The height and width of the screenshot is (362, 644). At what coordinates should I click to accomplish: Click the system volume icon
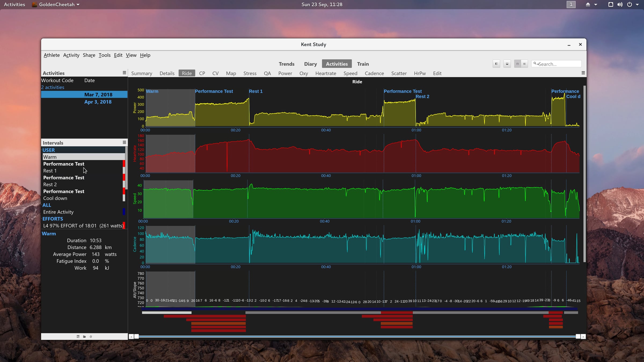620,5
